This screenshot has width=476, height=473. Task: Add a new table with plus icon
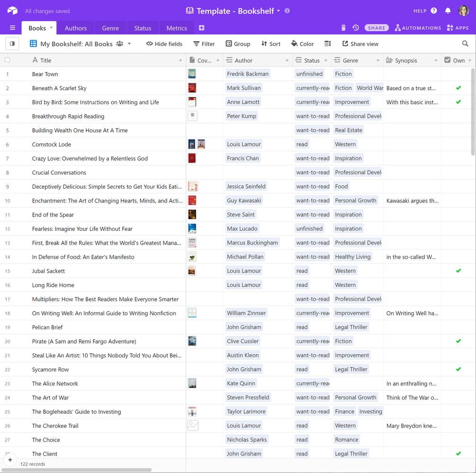pos(202,28)
